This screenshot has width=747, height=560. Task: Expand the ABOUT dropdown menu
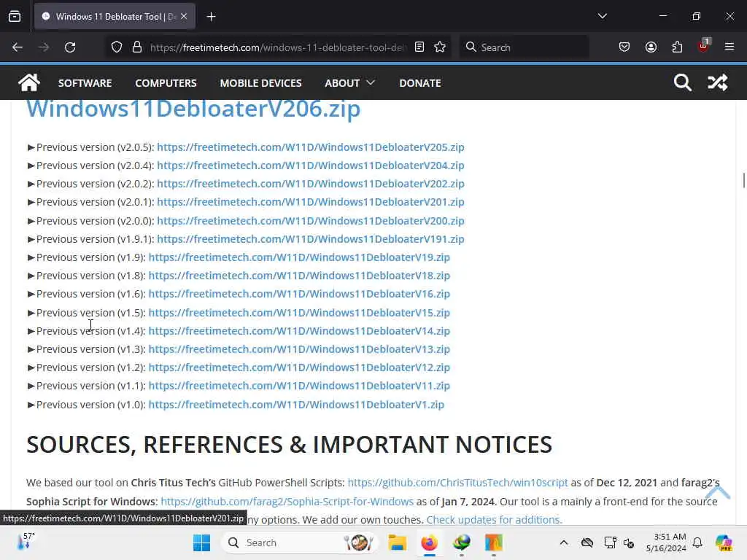[349, 83]
